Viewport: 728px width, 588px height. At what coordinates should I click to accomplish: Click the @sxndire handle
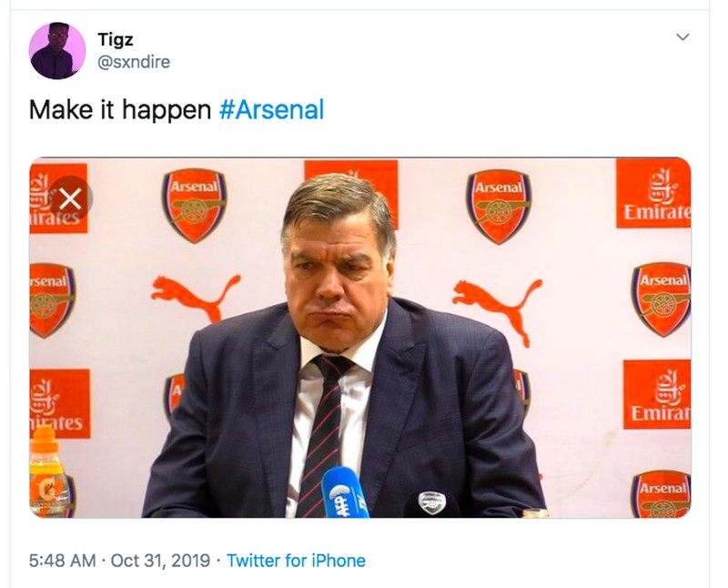click(134, 61)
